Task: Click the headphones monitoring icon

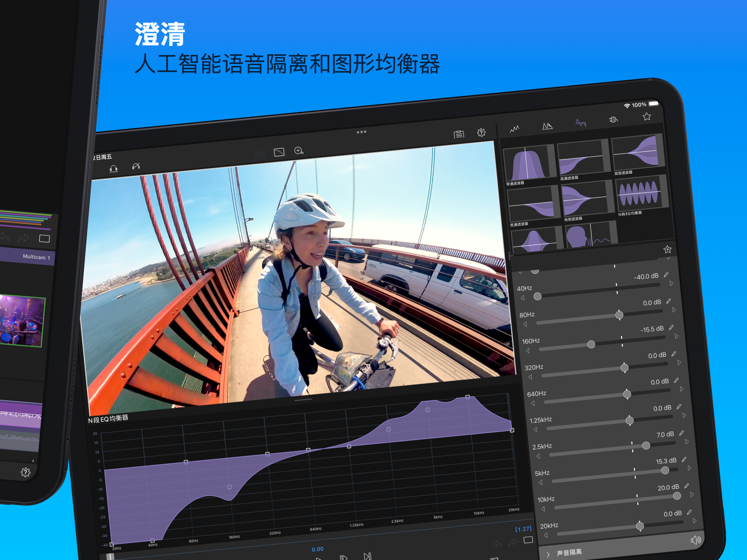Action: [113, 168]
